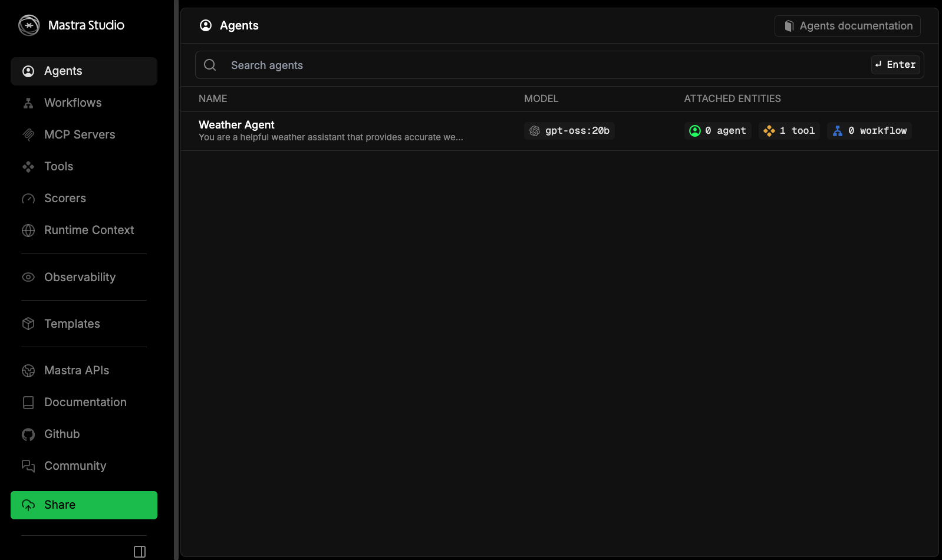The height and width of the screenshot is (560, 942).
Task: Click the Enter search submit button
Action: 895,65
